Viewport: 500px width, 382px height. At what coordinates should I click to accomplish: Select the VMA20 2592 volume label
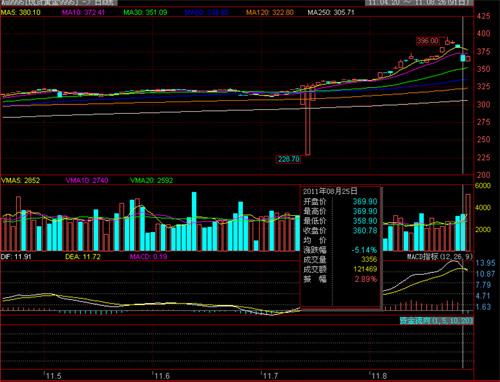(152, 180)
